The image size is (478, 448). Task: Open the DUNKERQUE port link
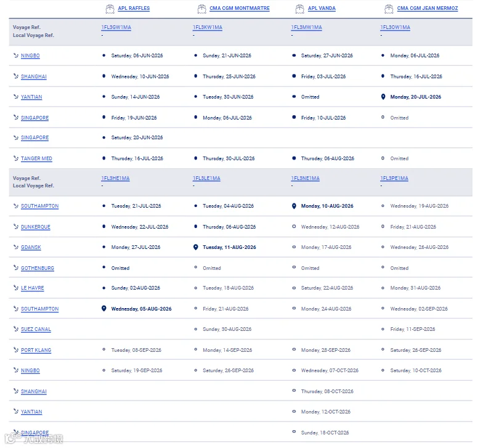click(x=36, y=227)
